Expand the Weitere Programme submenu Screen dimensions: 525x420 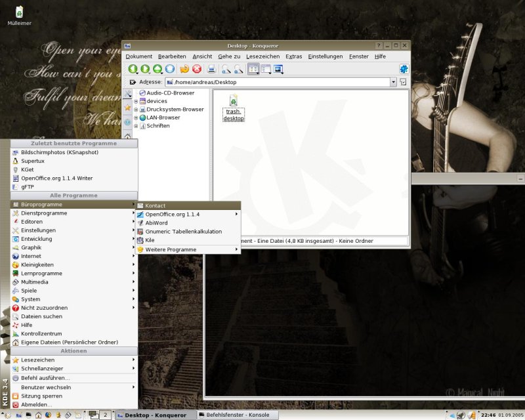188,249
